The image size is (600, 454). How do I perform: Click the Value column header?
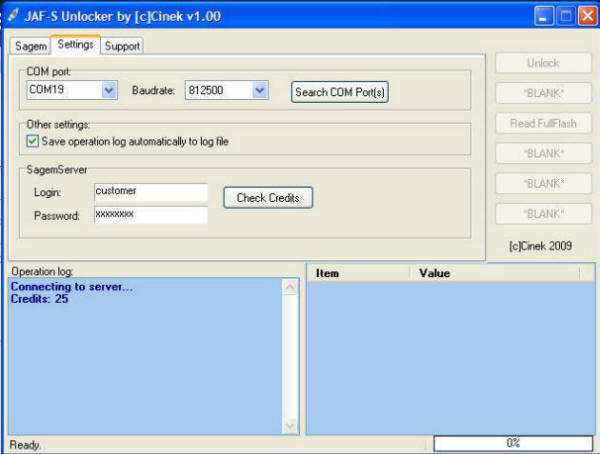495,273
